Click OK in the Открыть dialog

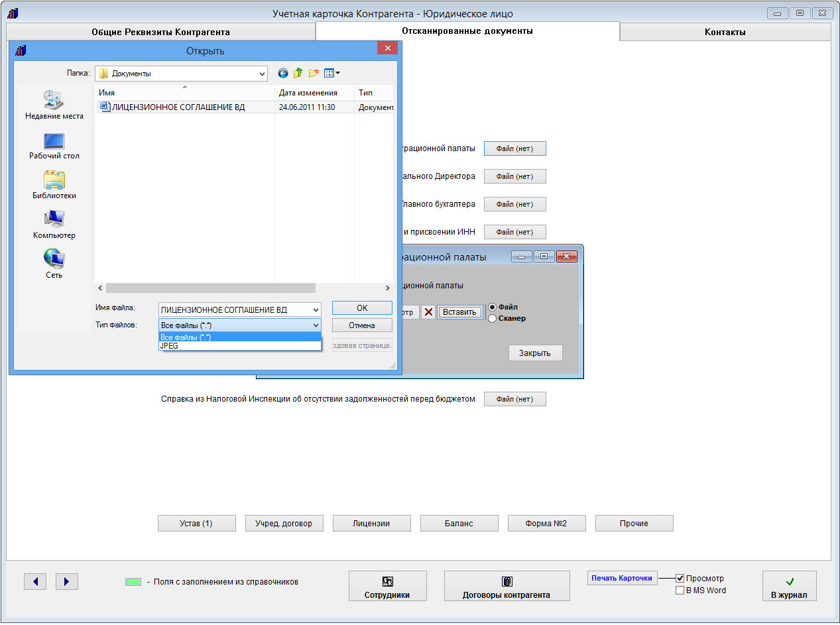(362, 308)
